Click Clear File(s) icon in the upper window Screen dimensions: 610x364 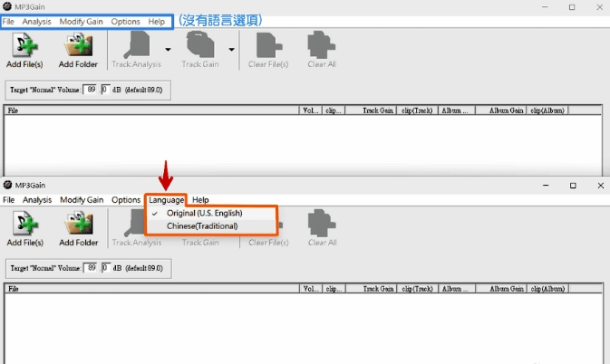click(x=268, y=47)
